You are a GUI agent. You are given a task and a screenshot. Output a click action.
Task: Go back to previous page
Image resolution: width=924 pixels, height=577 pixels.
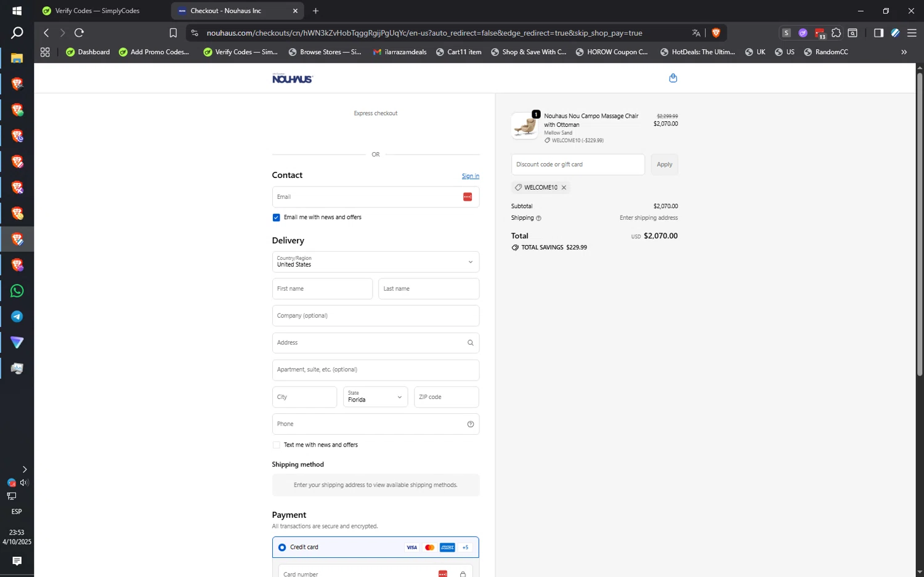(x=46, y=33)
